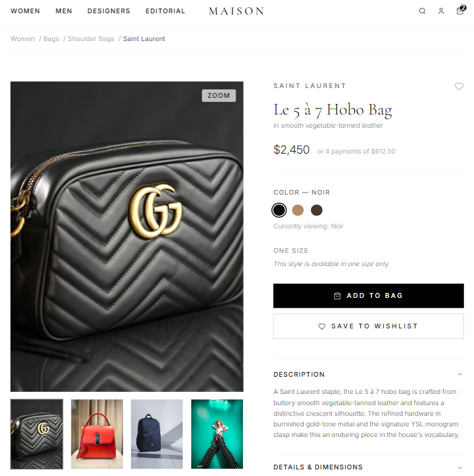This screenshot has width=474, height=476.
Task: View the red handbag thumbnail
Action: (97, 434)
